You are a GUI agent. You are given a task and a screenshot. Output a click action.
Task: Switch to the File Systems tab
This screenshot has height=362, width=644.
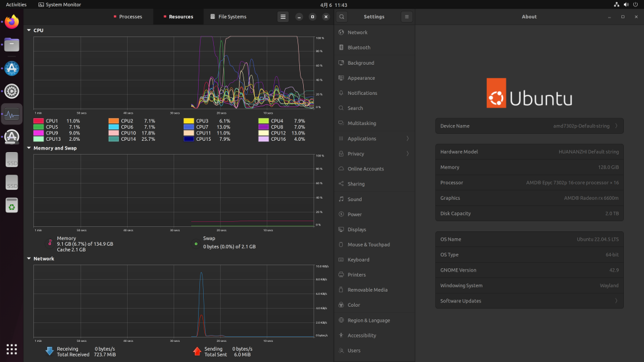(228, 16)
